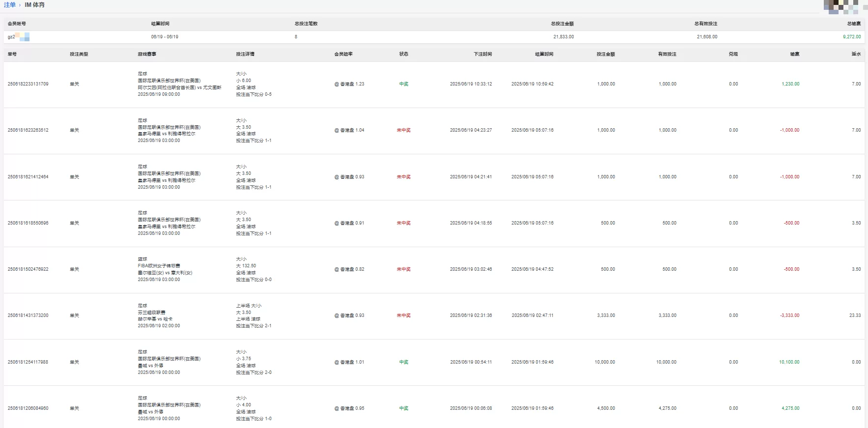This screenshot has width=868, height=428.
Task: Click order number 2506181621412464
Action: click(28, 177)
